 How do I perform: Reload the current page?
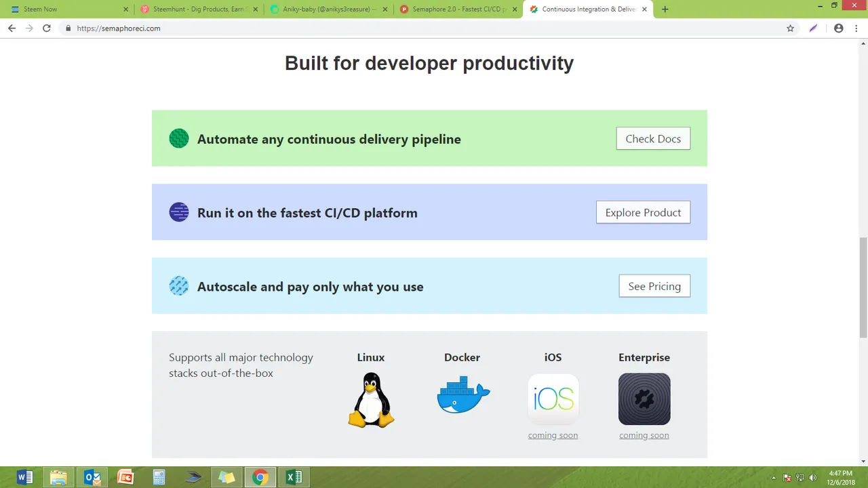pos(47,28)
